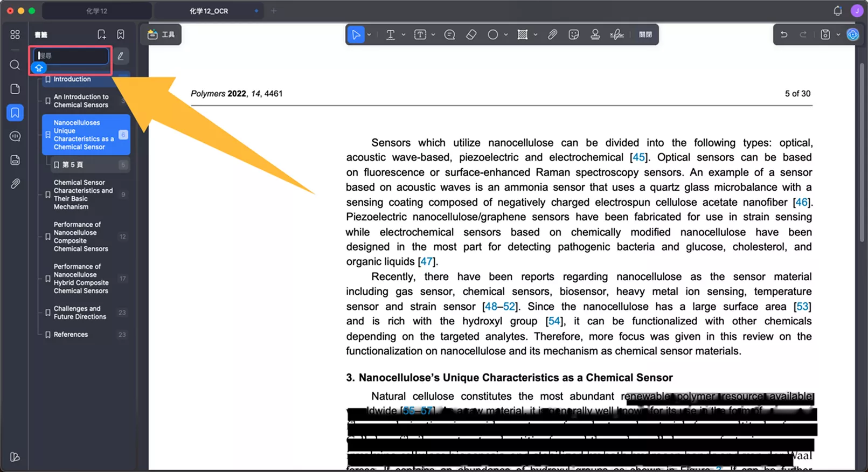Click the 工具 tools button
Image resolution: width=868 pixels, height=472 pixels.
point(161,34)
